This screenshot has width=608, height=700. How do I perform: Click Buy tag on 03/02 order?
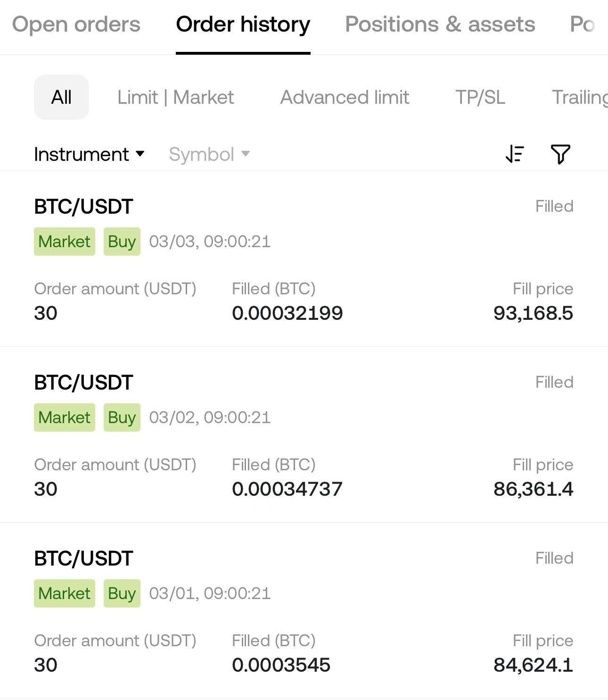122,417
